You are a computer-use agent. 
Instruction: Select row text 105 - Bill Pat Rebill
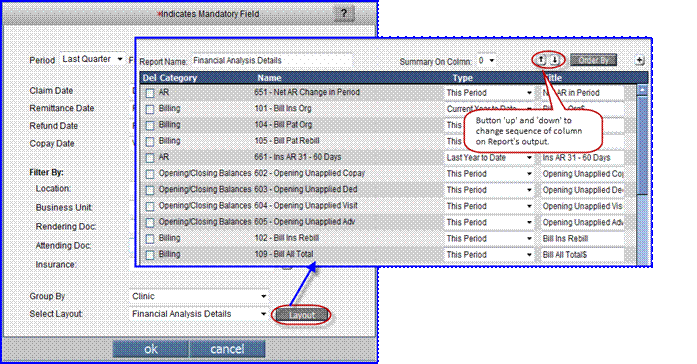[x=287, y=141]
